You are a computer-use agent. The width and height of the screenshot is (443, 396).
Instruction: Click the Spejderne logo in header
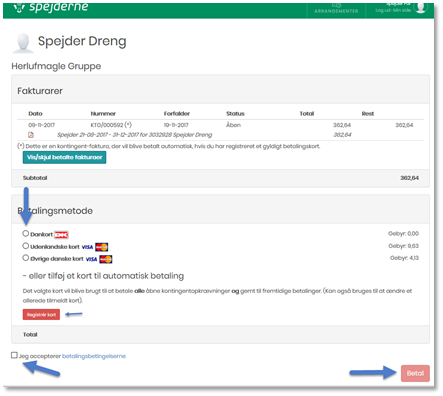point(51,7)
